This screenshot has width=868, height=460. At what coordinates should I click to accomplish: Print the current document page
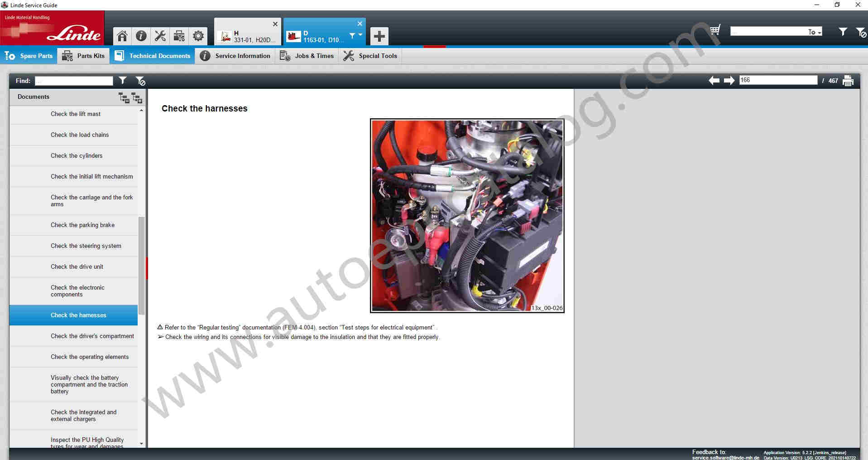coord(848,81)
